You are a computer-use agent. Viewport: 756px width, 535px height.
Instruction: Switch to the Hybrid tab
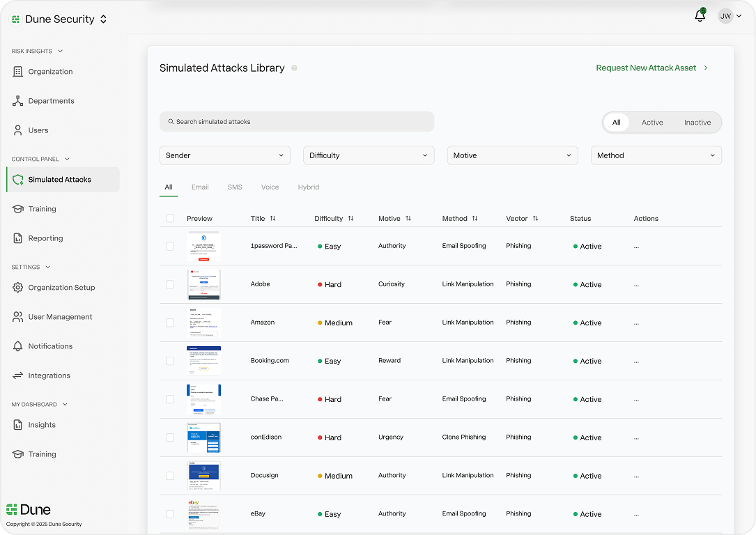click(309, 187)
